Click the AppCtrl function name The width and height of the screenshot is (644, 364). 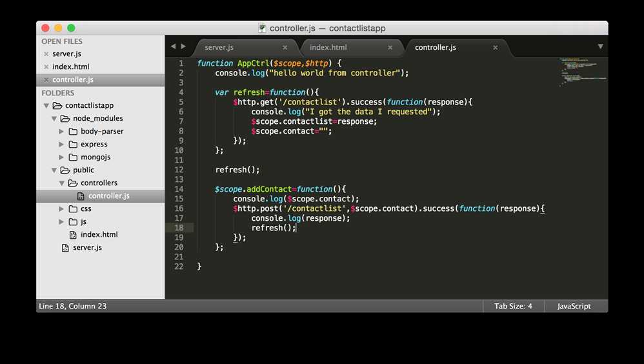(x=253, y=63)
